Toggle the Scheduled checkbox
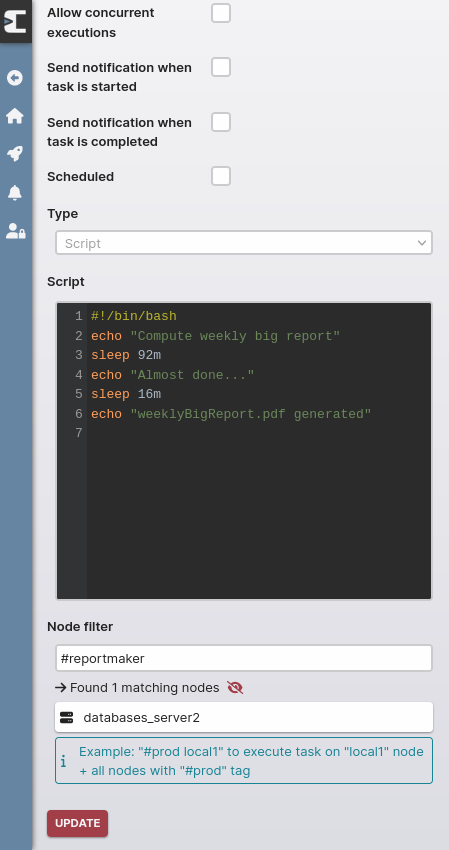This screenshot has width=449, height=850. (x=221, y=176)
